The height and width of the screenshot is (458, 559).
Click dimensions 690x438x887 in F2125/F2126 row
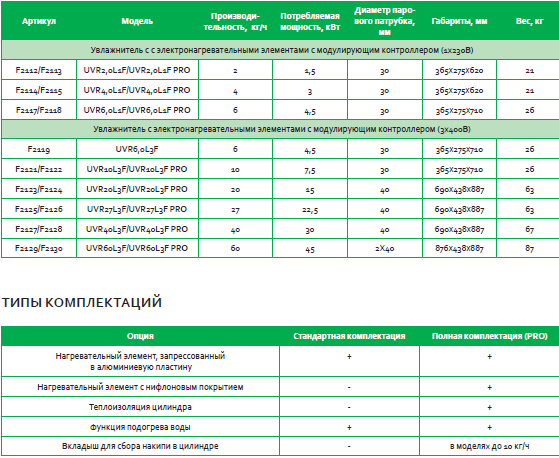tap(459, 209)
